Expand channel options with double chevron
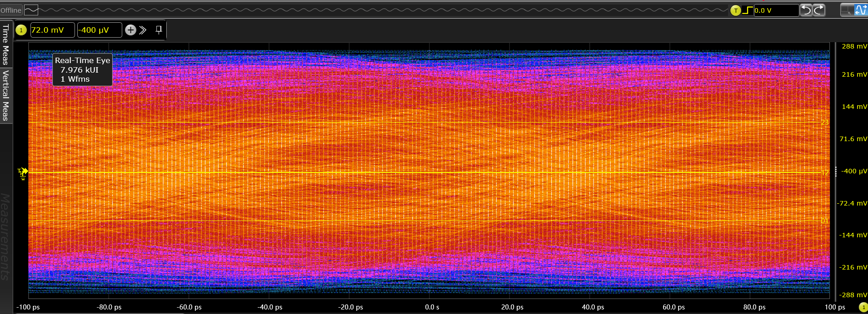Image resolution: width=868 pixels, height=314 pixels. [x=143, y=30]
